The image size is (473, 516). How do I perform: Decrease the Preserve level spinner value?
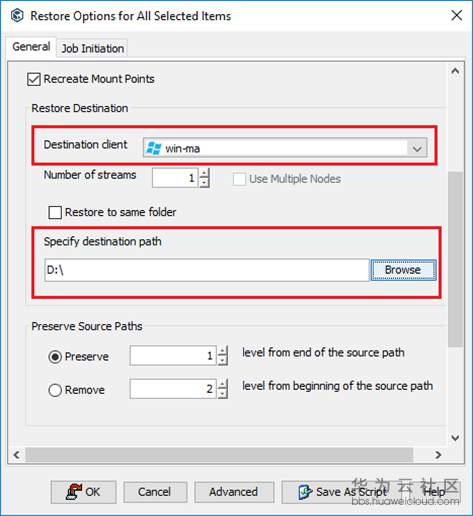tap(222, 360)
